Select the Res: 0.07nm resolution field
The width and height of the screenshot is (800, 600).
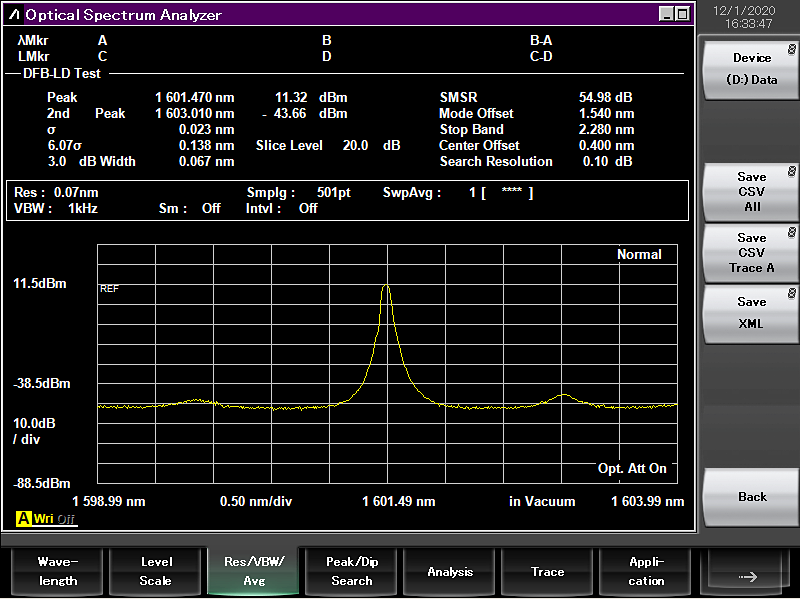point(56,192)
